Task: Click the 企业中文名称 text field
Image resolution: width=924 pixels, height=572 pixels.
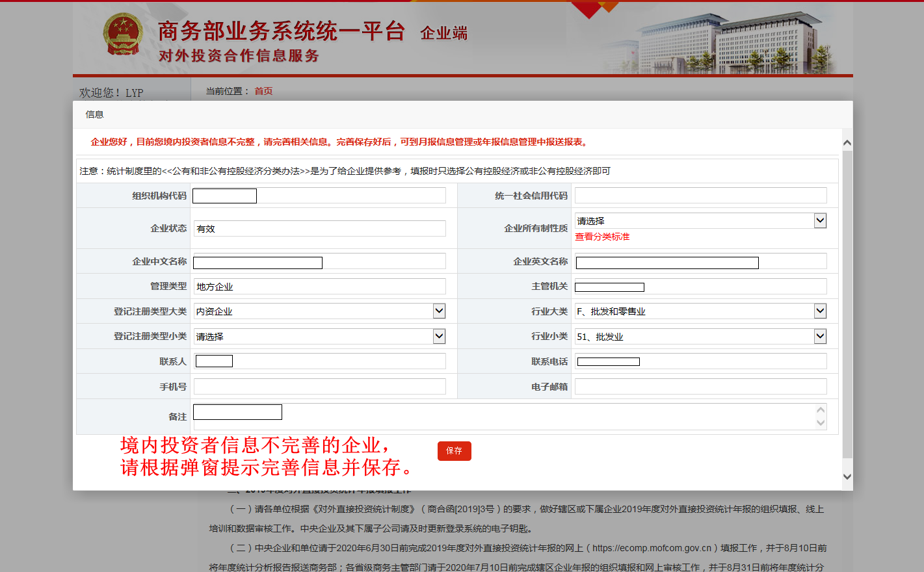Action: click(319, 261)
